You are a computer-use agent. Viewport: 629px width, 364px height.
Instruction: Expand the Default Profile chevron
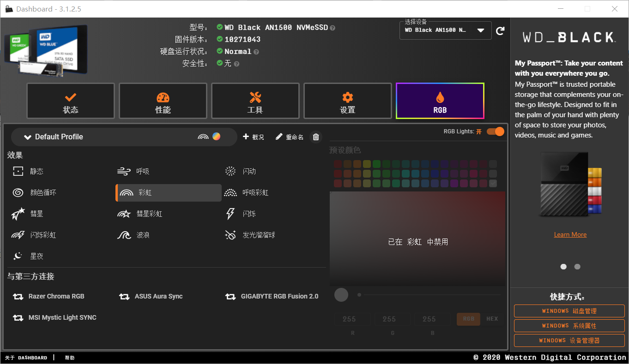tap(28, 137)
